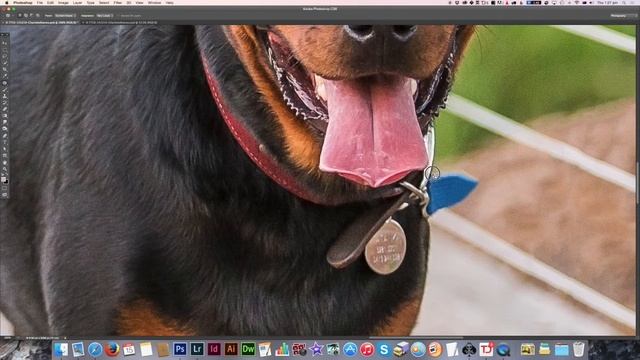Open Numbers chart app in Dock
This screenshot has height=360, width=640.
pos(282,349)
